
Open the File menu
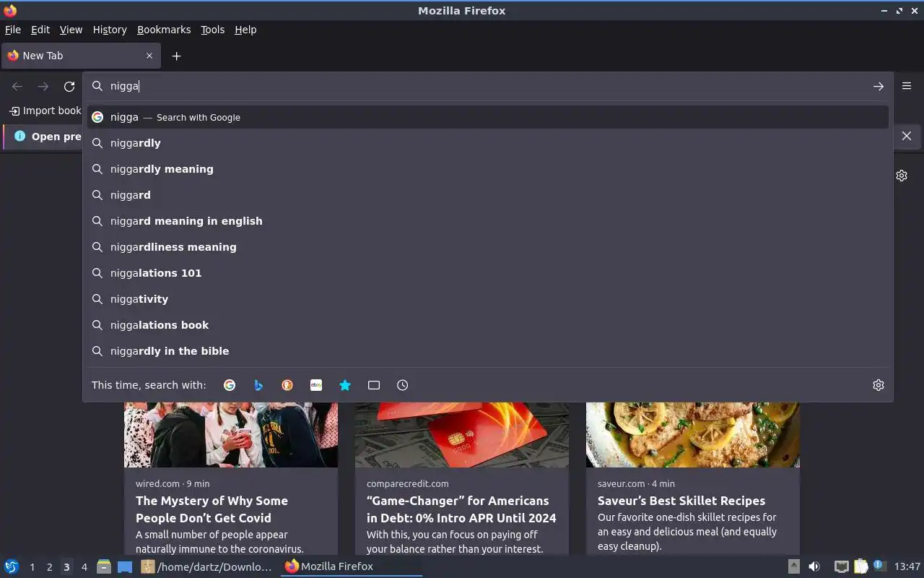click(13, 30)
